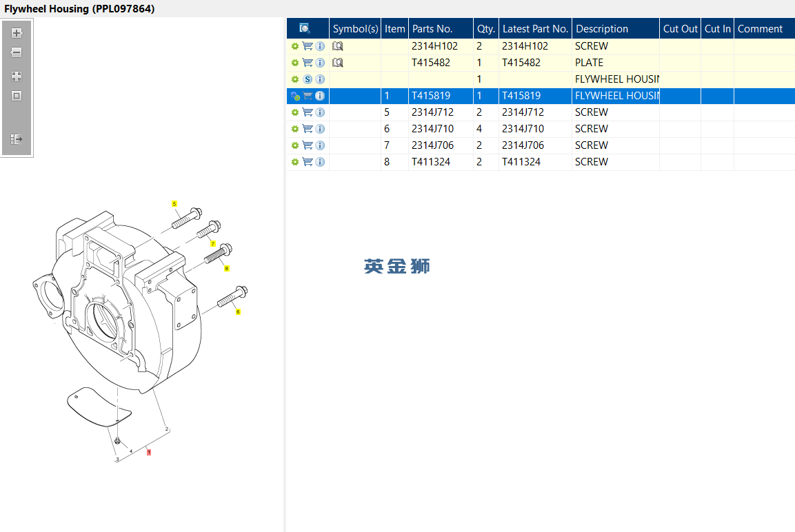
Task: Select part number 2314J710 cell
Action: click(441, 129)
